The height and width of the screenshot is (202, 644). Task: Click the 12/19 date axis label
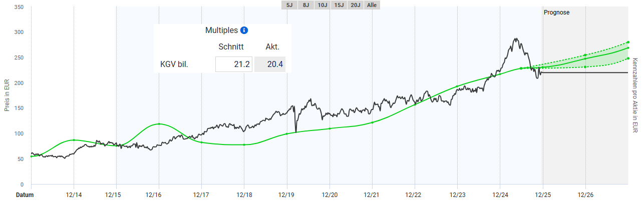286,195
